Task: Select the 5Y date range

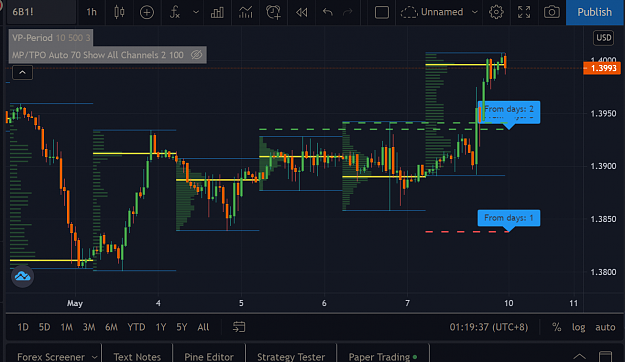Action: click(181, 327)
